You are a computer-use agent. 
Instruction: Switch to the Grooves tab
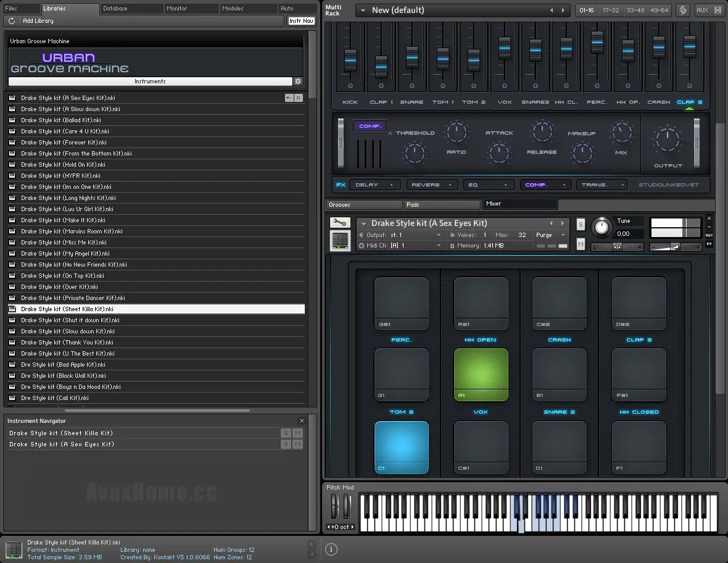[x=363, y=204]
